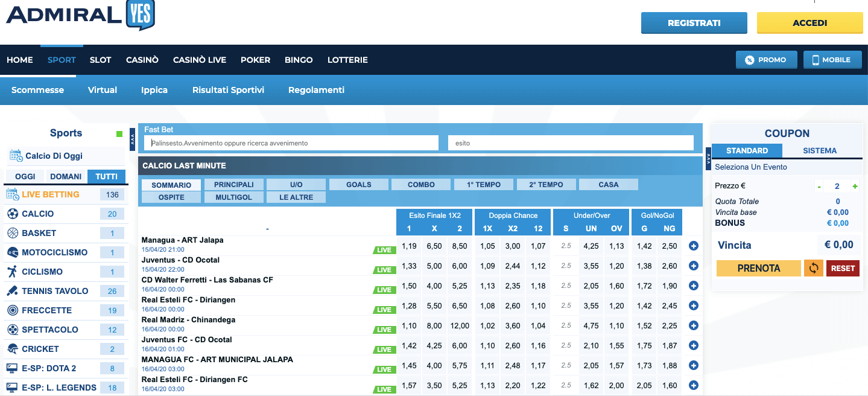Viewport: 868px width, 396px height.
Task: Click the coupon refresh icon
Action: 813,268
